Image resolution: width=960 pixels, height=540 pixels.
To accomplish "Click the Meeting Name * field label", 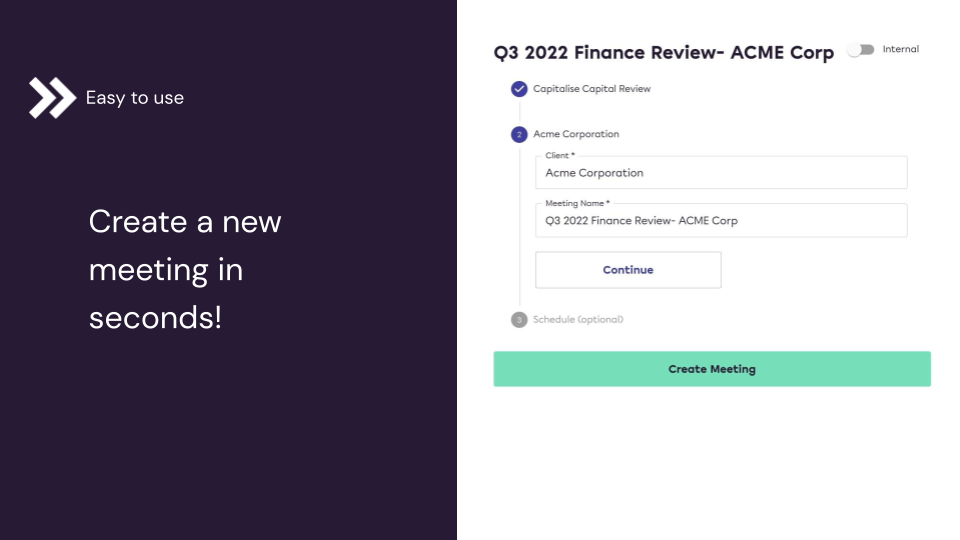I will coord(577,203).
